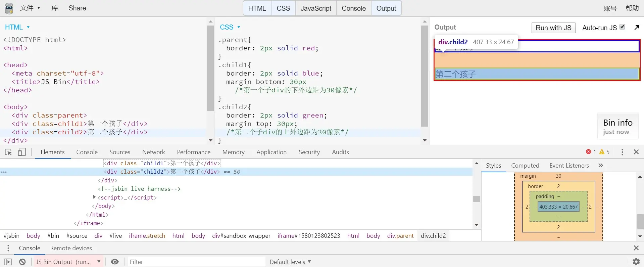Click the JS Bin logo icon
The width and height of the screenshot is (644, 267).
pyautogui.click(x=9, y=8)
